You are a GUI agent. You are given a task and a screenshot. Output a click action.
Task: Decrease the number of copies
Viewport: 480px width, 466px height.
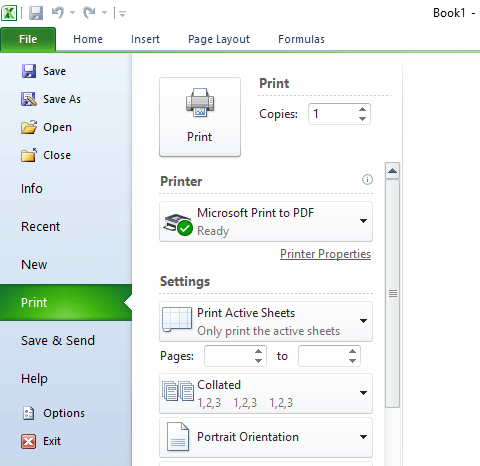coord(362,119)
